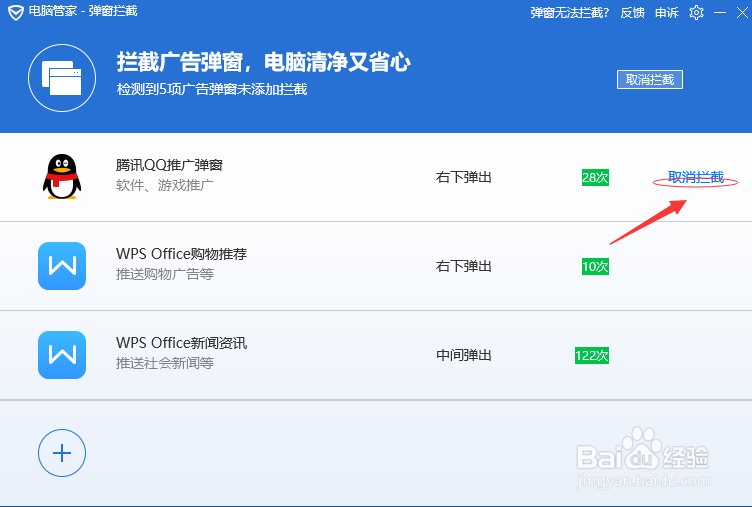Minimize the 弹窗拦截 window
This screenshot has height=507, width=752.
coord(720,12)
